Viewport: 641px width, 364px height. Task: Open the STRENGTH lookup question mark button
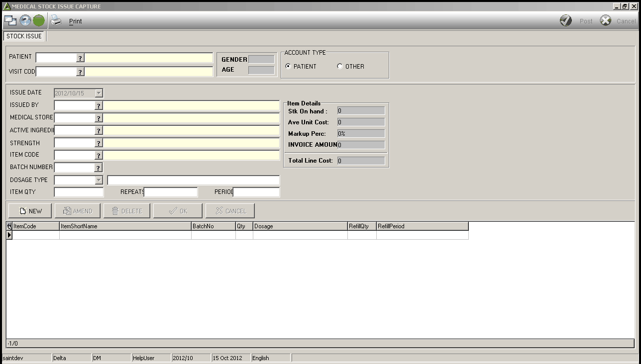pos(99,143)
